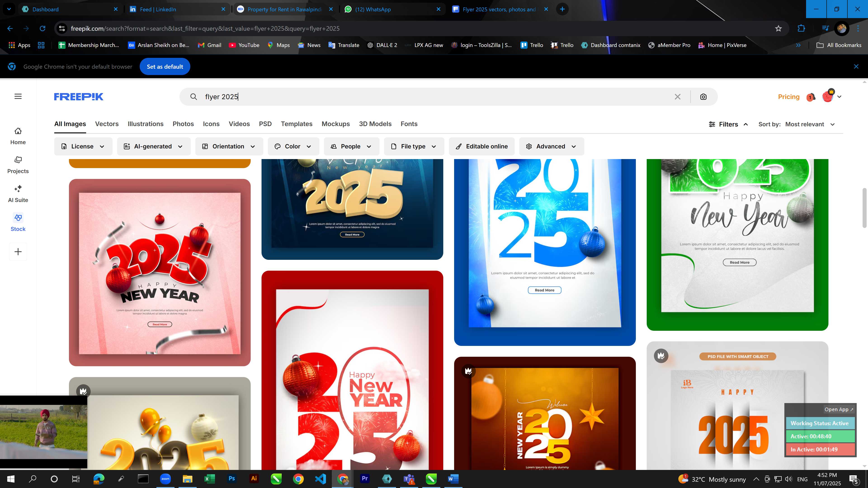Open search by image camera icon

(x=703, y=97)
